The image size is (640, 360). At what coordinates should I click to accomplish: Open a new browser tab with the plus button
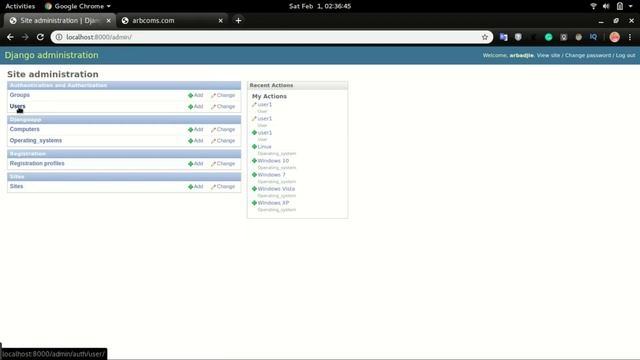pos(238,20)
